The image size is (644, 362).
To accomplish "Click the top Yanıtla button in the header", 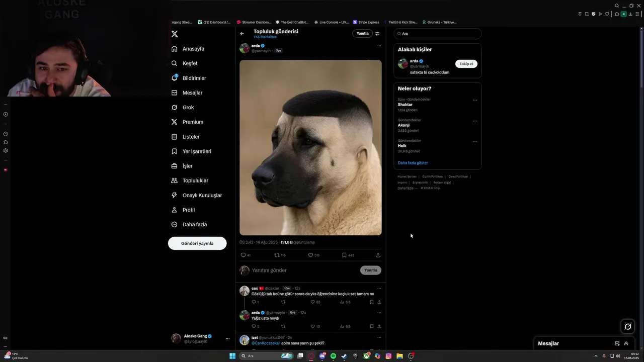I will tap(362, 34).
